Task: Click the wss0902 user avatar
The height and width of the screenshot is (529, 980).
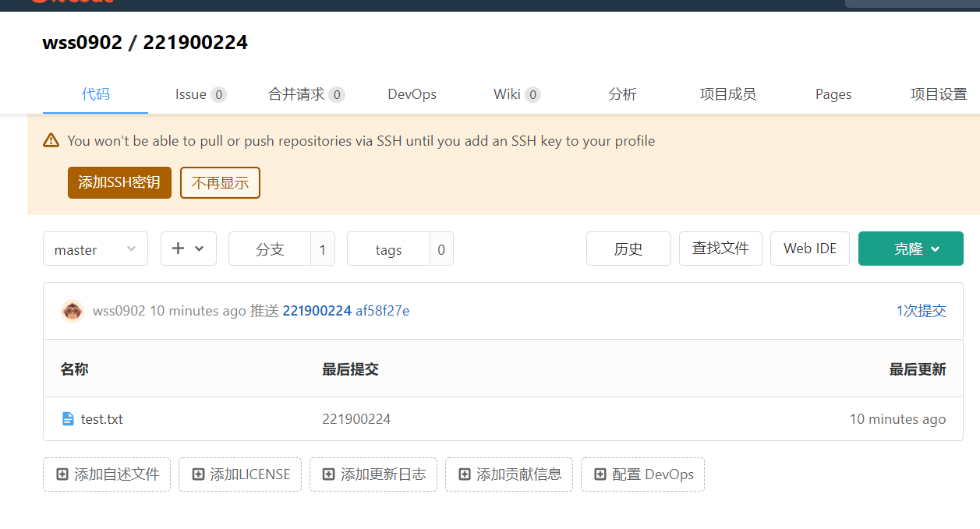Action: pos(73,311)
